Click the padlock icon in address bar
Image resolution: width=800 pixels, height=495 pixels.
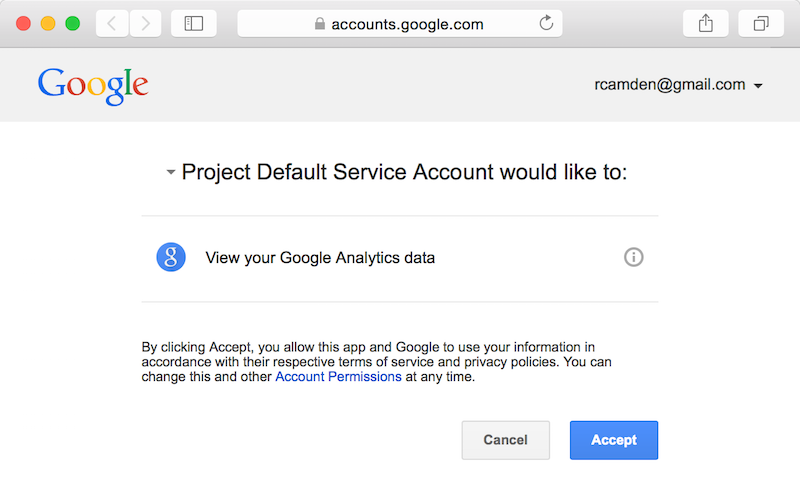(x=320, y=23)
